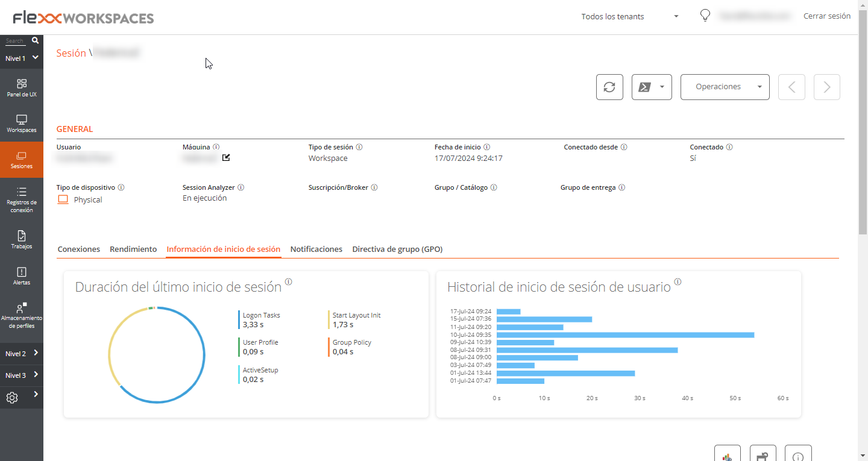Click the bottom info circle button

point(799,453)
